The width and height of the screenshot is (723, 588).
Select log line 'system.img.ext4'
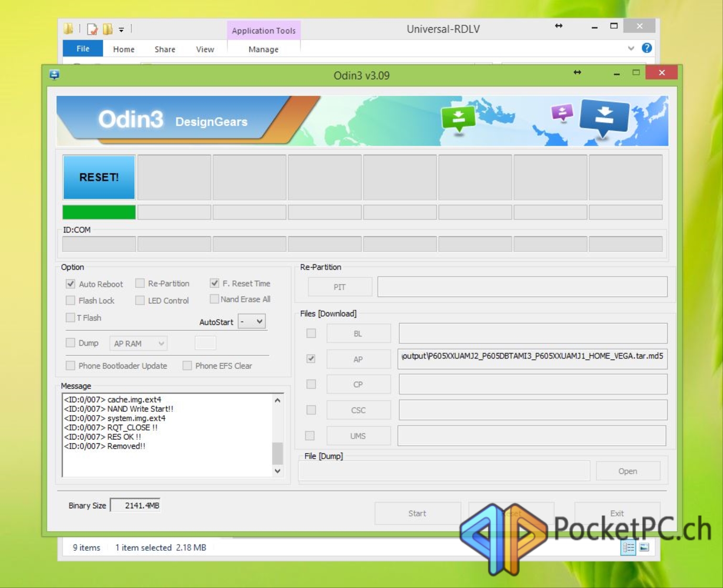[x=115, y=418]
